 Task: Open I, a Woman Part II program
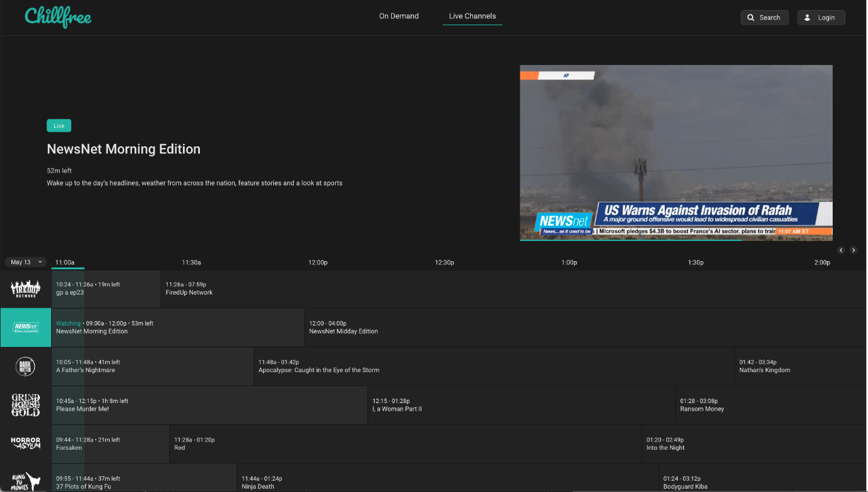pos(522,405)
